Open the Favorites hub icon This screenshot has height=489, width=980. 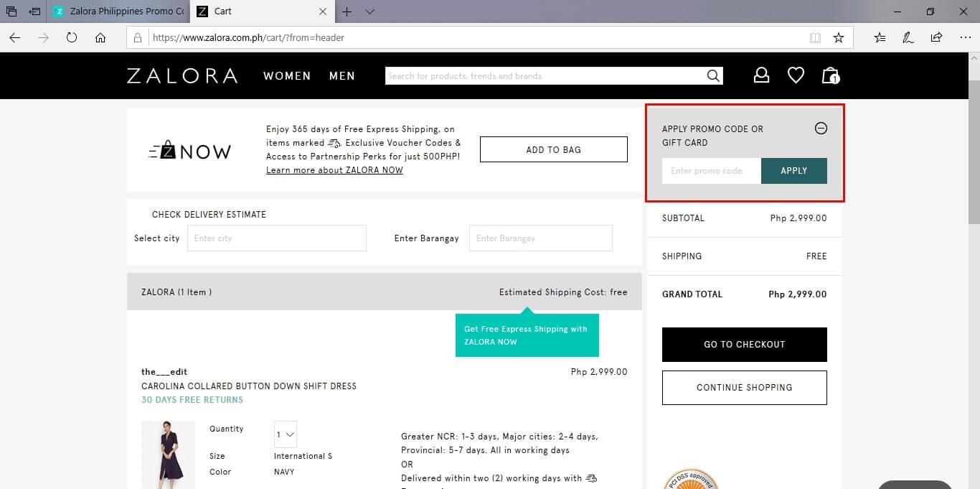pyautogui.click(x=880, y=37)
